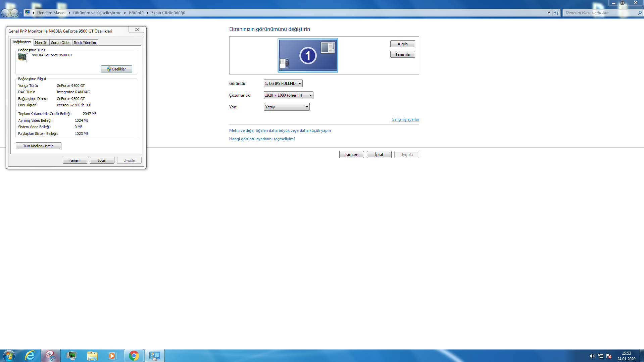Viewport: 644px width, 362px height.
Task: Click the search magnifier icon
Action: (x=640, y=13)
